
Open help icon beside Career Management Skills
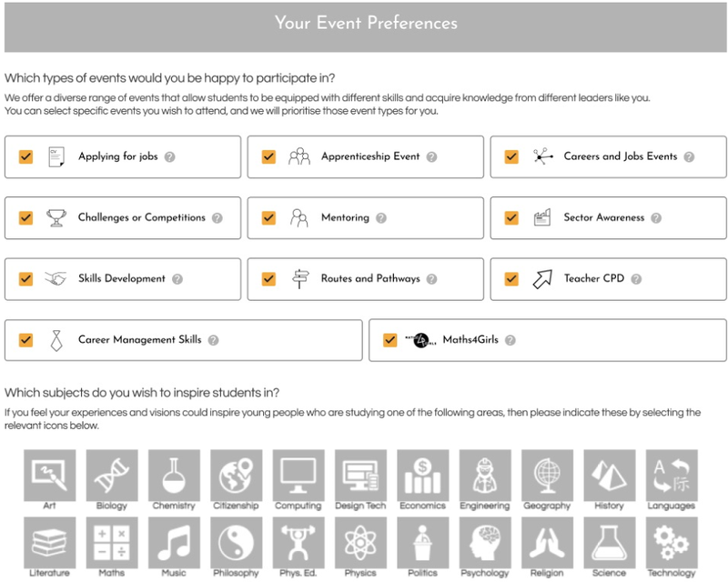pos(213,340)
